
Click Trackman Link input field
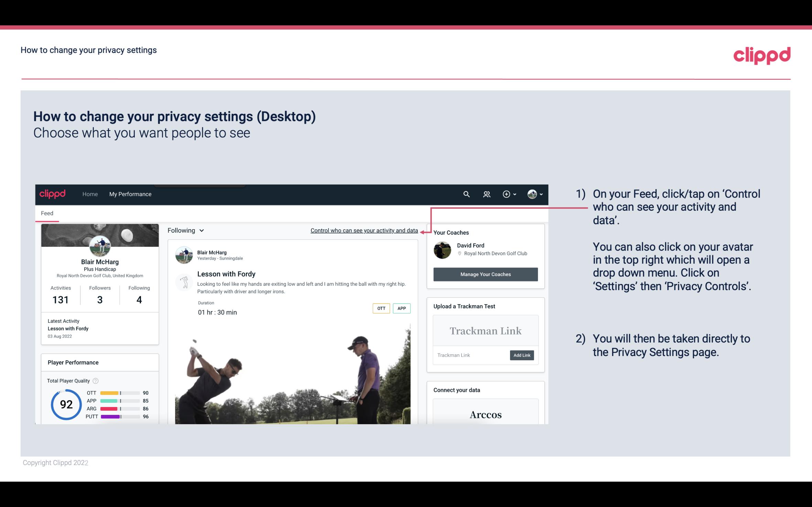click(x=470, y=355)
